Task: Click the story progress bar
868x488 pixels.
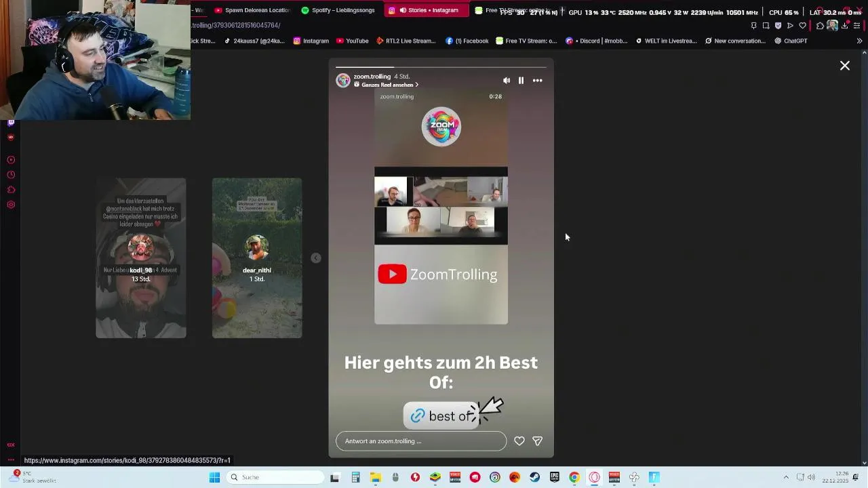Action: [441, 67]
